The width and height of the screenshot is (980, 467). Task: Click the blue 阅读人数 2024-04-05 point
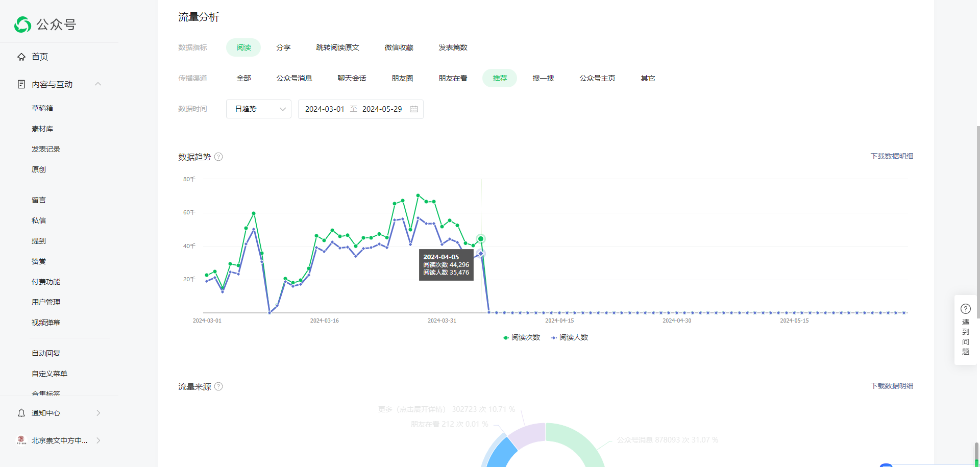tap(481, 254)
